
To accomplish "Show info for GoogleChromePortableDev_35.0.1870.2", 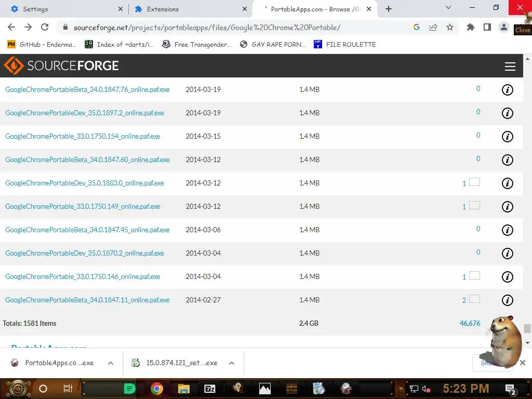I will 507,254.
